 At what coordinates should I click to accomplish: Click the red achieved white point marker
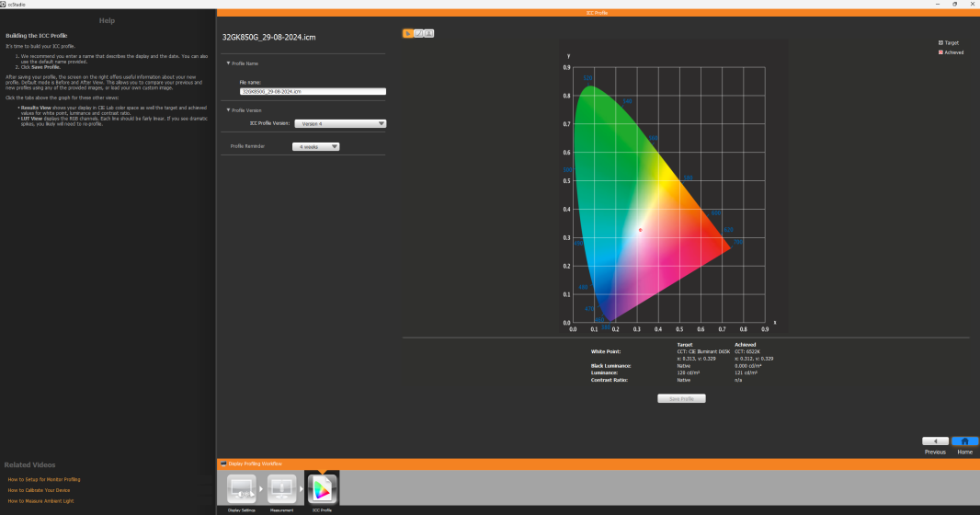point(640,230)
